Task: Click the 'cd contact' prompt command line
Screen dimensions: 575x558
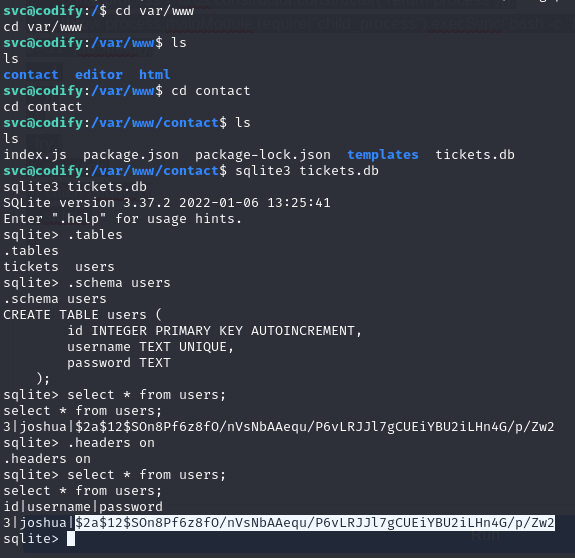Action: (127, 91)
